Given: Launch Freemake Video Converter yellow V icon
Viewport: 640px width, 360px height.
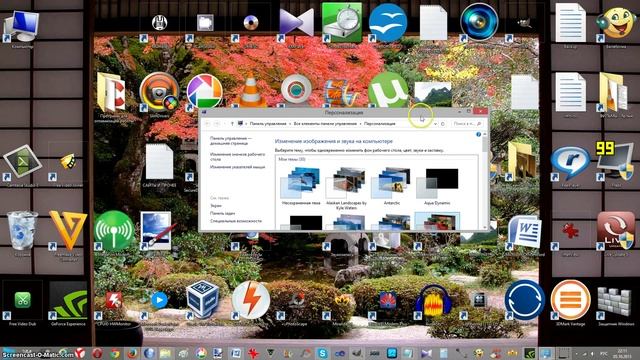Looking at the screenshot, I should point(68,230).
